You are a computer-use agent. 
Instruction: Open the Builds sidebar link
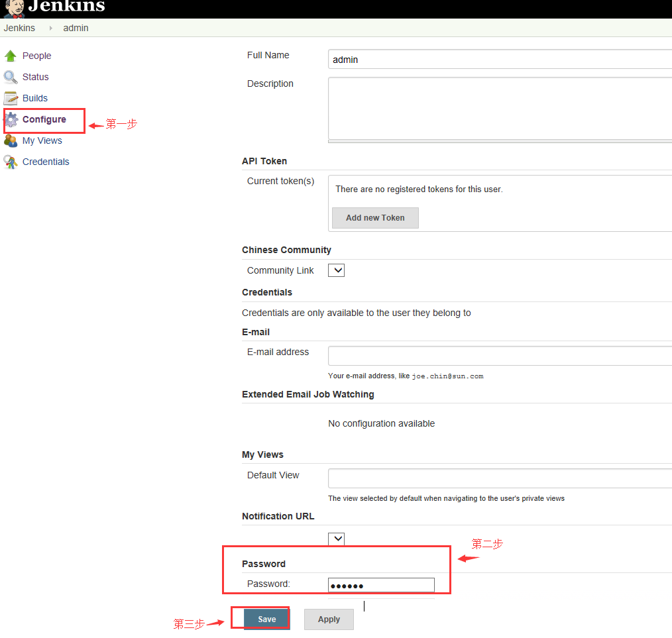(35, 99)
